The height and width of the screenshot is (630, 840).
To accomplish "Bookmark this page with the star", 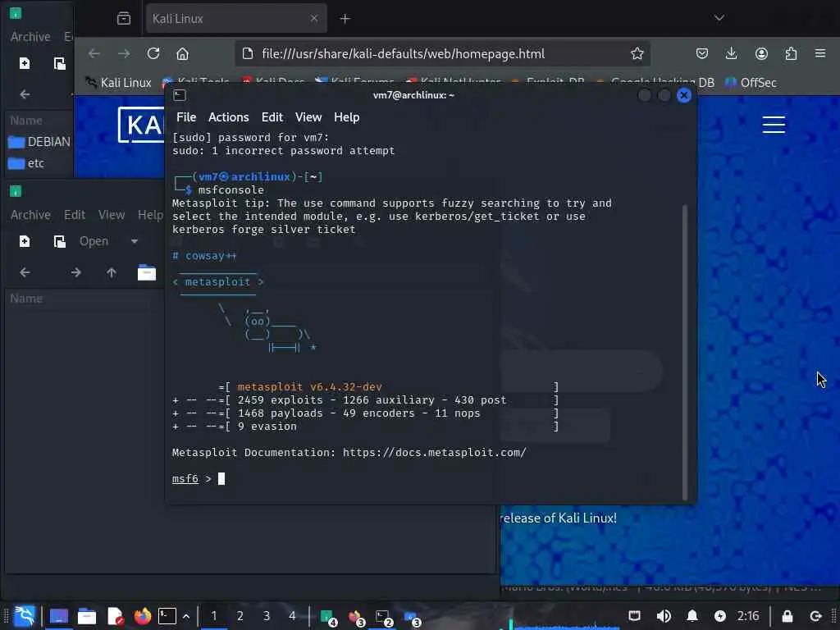I will coord(637,53).
